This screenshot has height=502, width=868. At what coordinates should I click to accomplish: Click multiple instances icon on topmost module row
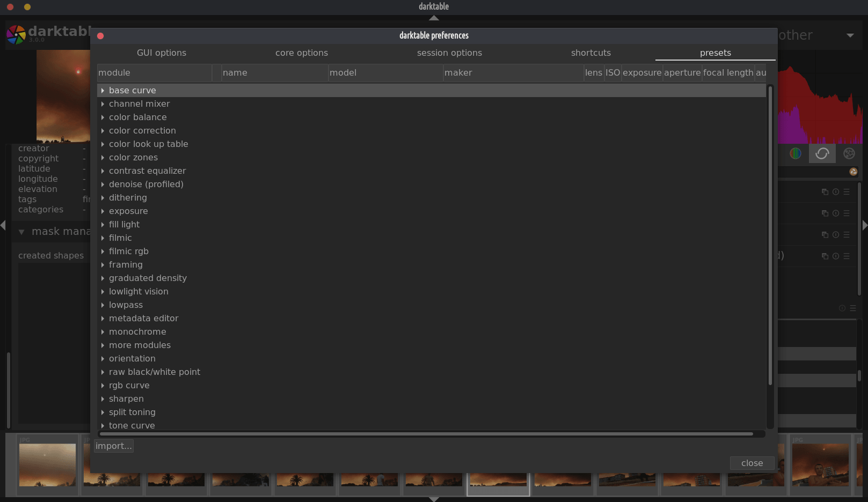pyautogui.click(x=825, y=192)
